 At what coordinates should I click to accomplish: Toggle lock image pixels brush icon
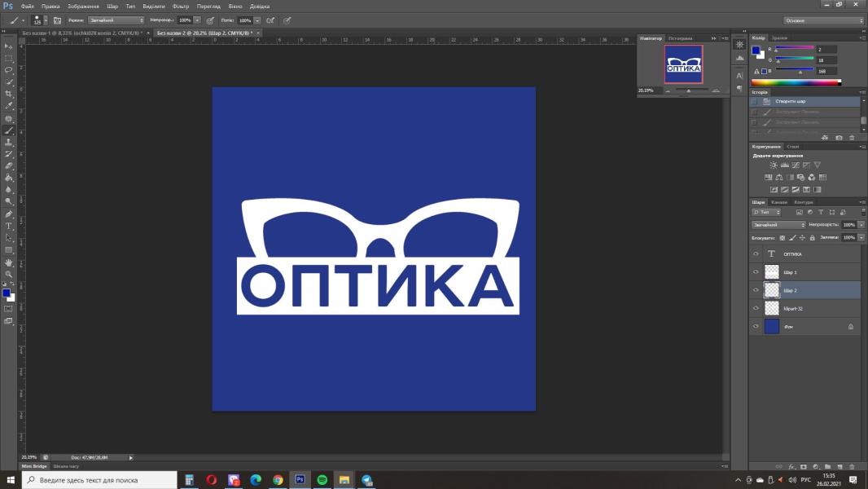point(792,238)
